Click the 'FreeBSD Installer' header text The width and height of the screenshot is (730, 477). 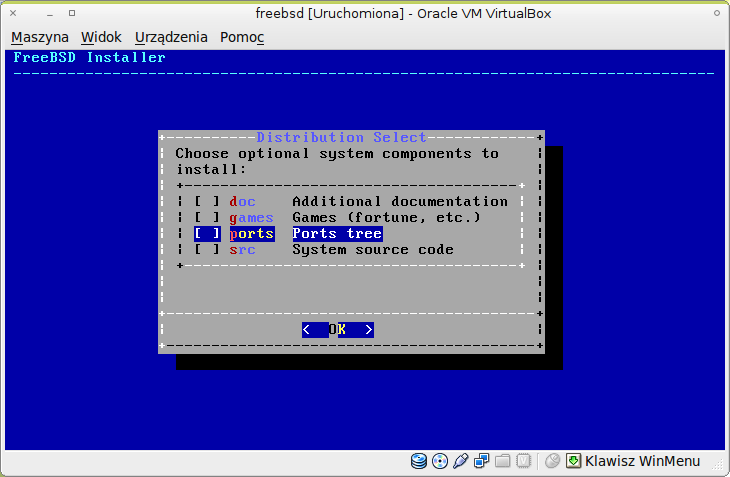point(89,57)
